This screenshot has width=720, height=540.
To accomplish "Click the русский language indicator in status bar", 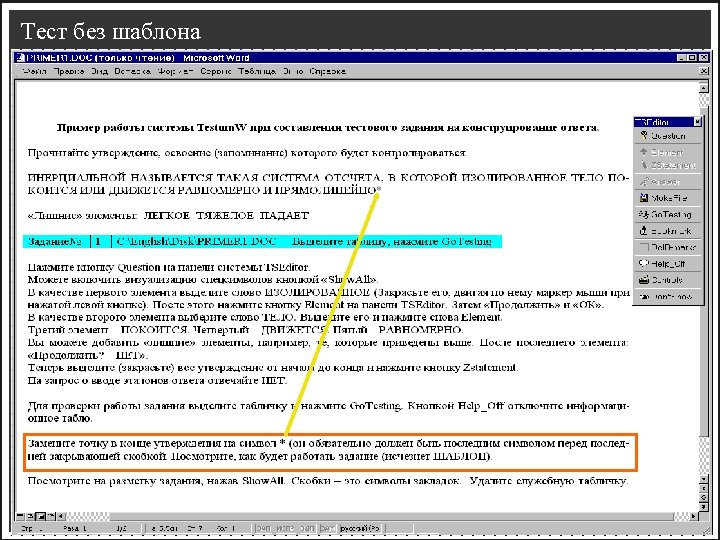I will [x=360, y=529].
